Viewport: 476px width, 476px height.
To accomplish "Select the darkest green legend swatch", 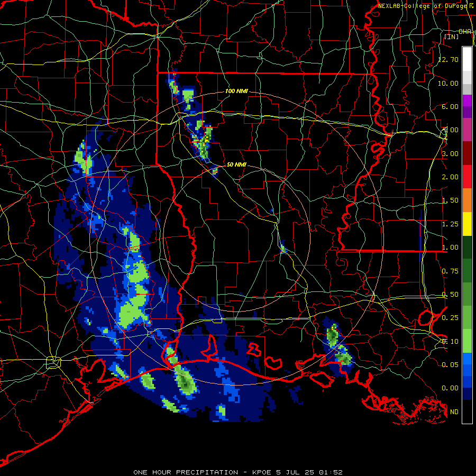I will (x=467, y=247).
